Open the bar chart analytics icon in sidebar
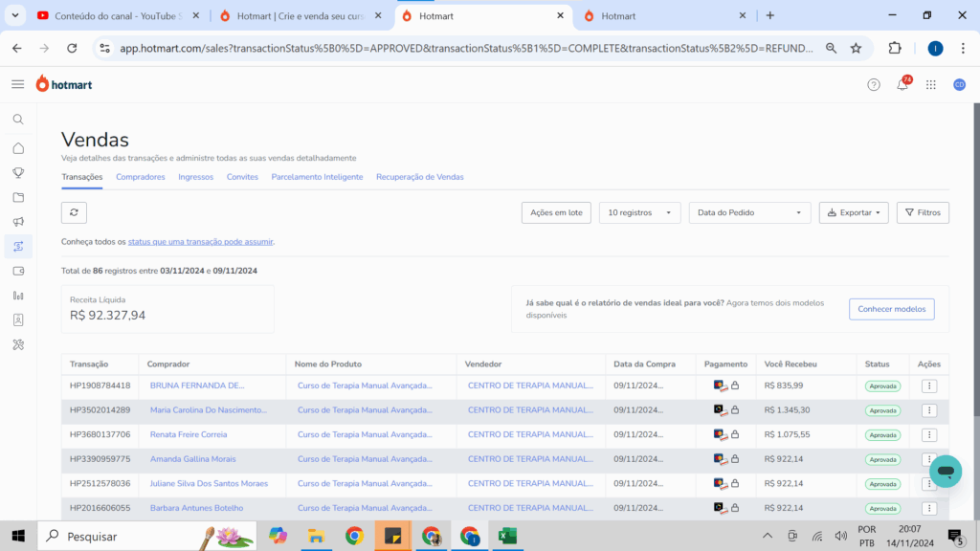Image resolution: width=980 pixels, height=551 pixels. [x=18, y=296]
